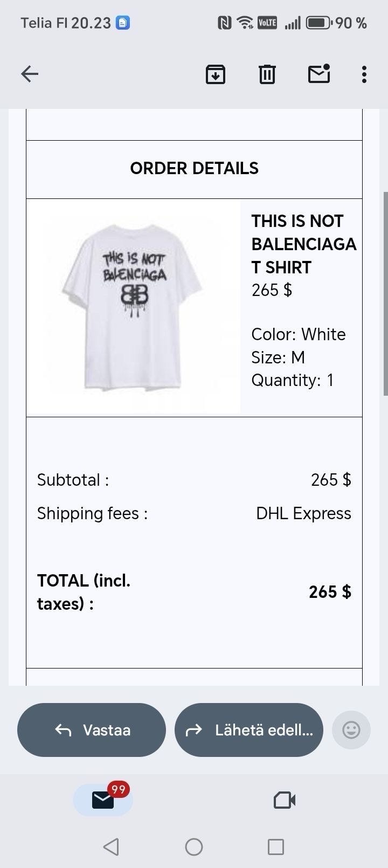Screen dimensions: 388x868
Task: Open Android recent apps square
Action: pyautogui.click(x=276, y=847)
